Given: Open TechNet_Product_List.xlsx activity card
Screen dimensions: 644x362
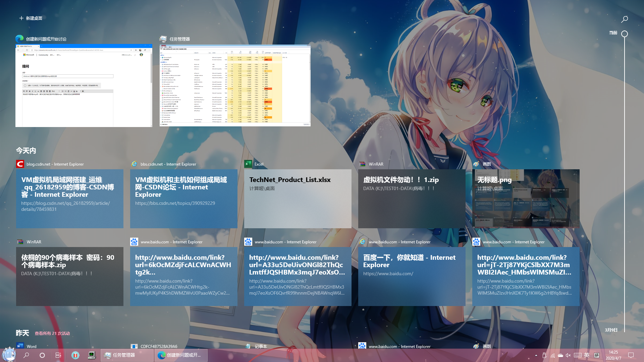Looking at the screenshot, I should pos(298,199).
